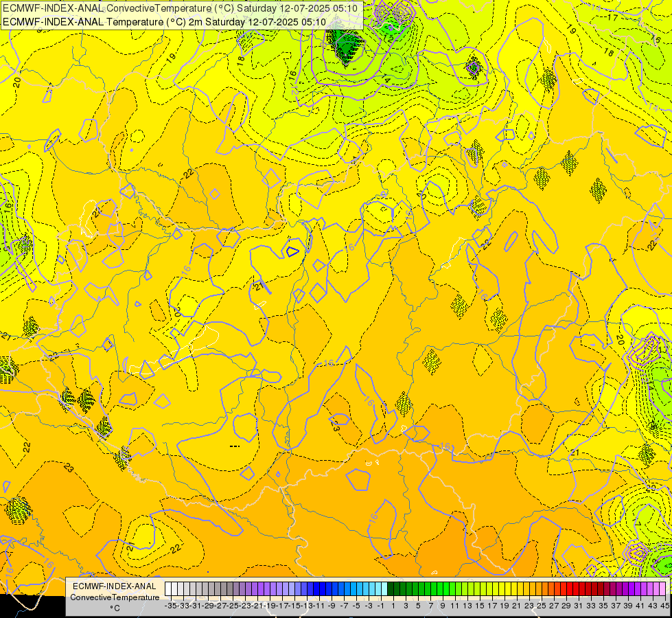This screenshot has height=618, width=672.
Task: Click the legend title 'ECMWF-INDEX-ANAL'
Action: (x=115, y=586)
